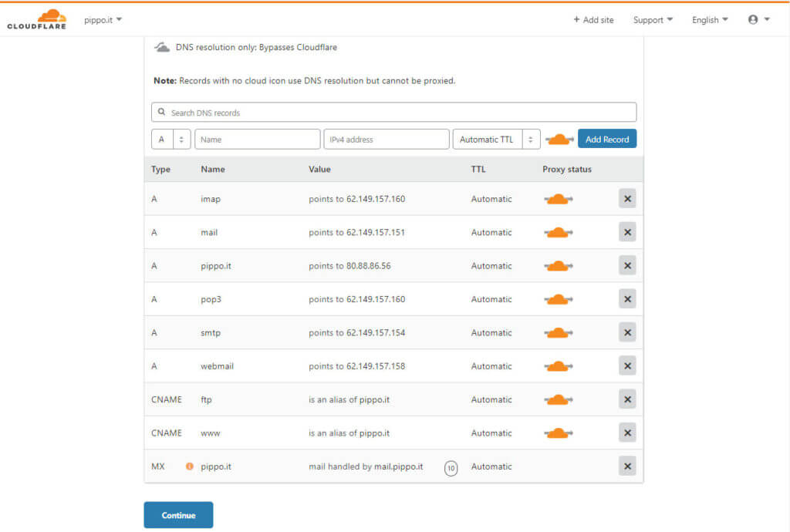
Task: Delete the www CNAME record
Action: tap(627, 433)
